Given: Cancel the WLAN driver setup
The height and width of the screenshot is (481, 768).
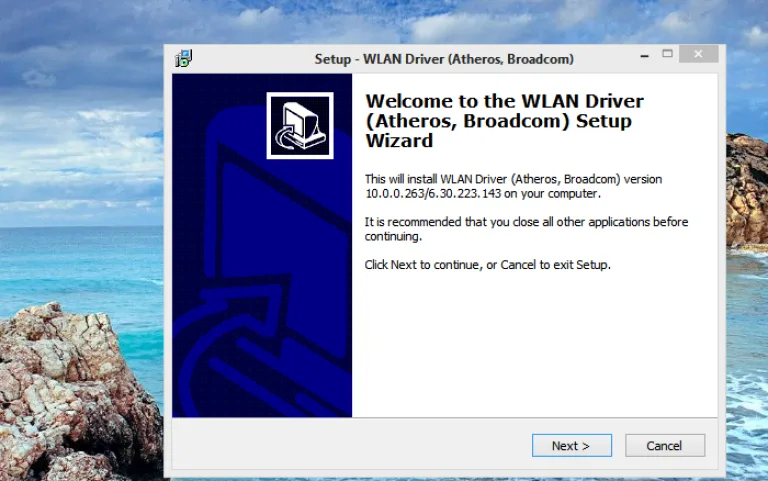Looking at the screenshot, I should 665,445.
